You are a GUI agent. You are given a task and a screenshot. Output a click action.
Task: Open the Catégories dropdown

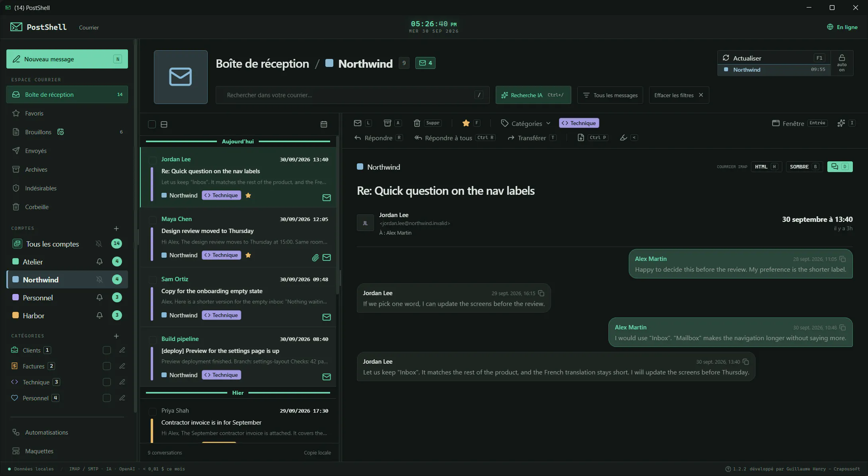click(x=526, y=123)
